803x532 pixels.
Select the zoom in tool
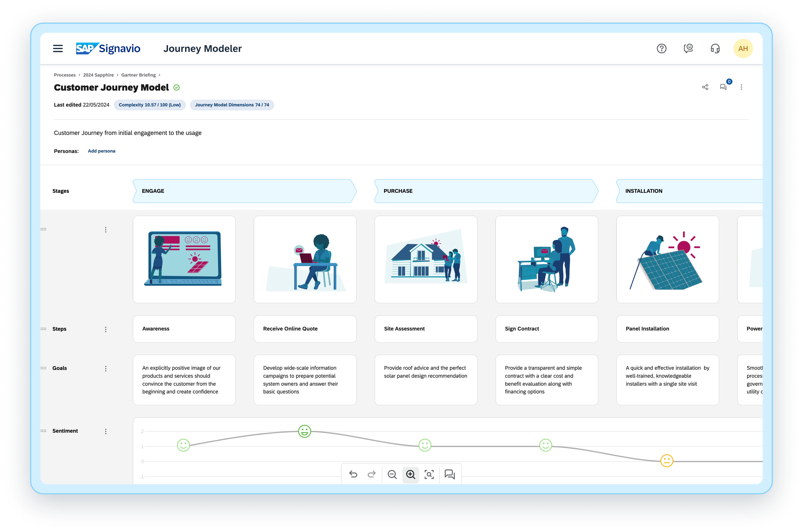click(411, 474)
